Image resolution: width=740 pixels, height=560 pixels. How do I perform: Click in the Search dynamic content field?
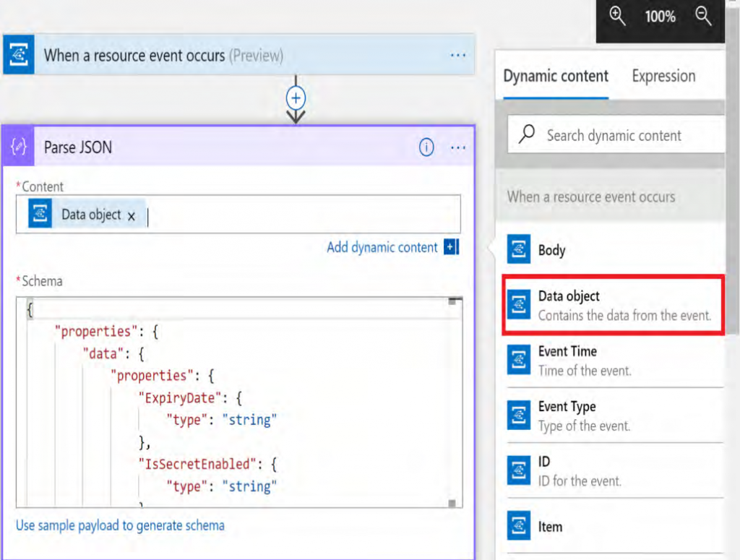click(x=621, y=135)
